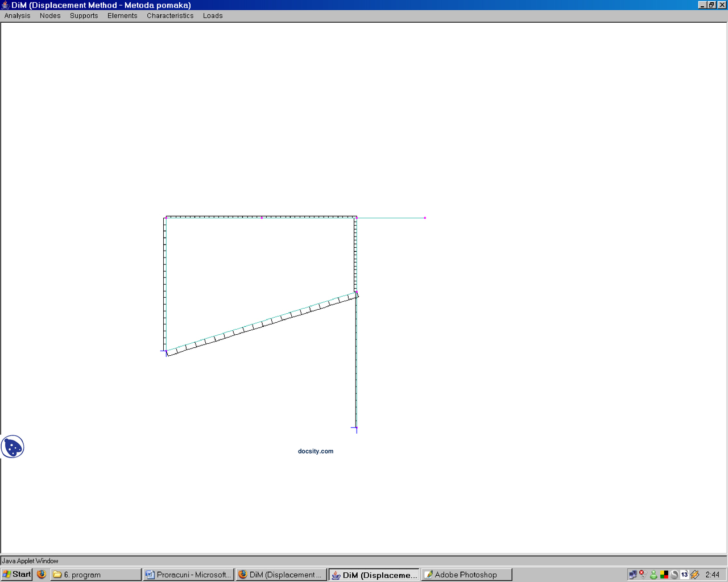Open the Analysis menu
Screen dimensions: 728x582
pyautogui.click(x=17, y=16)
